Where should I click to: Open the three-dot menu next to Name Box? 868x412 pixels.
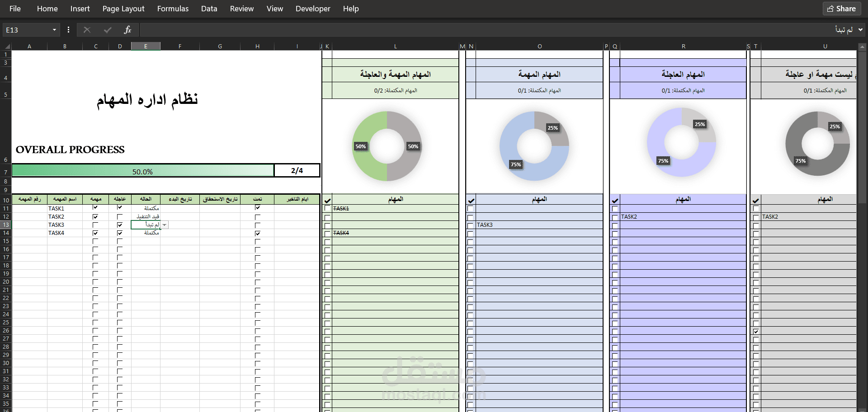(x=68, y=30)
